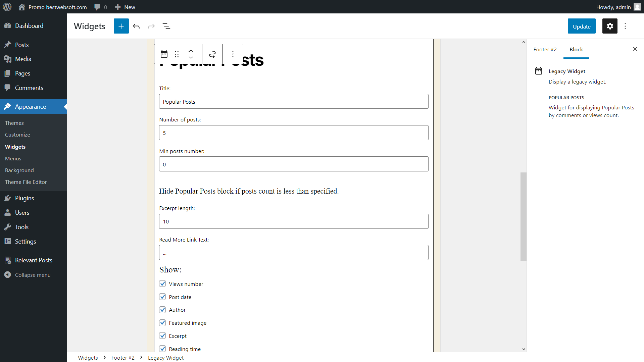Open the comments bubble in admin bar
Screen dimensions: 644x362
tap(101, 7)
